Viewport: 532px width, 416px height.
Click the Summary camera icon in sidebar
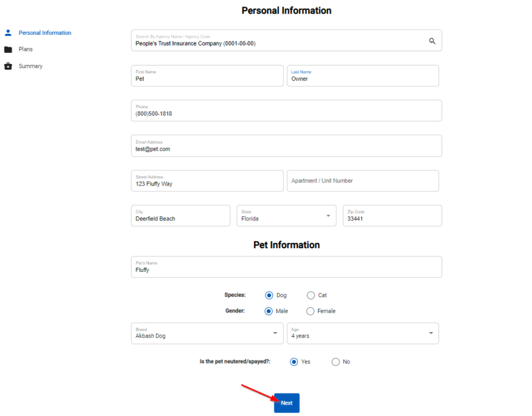(8, 66)
